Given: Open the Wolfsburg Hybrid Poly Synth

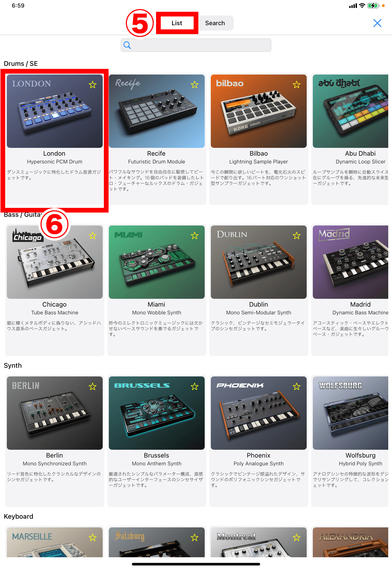Looking at the screenshot, I should [x=351, y=441].
